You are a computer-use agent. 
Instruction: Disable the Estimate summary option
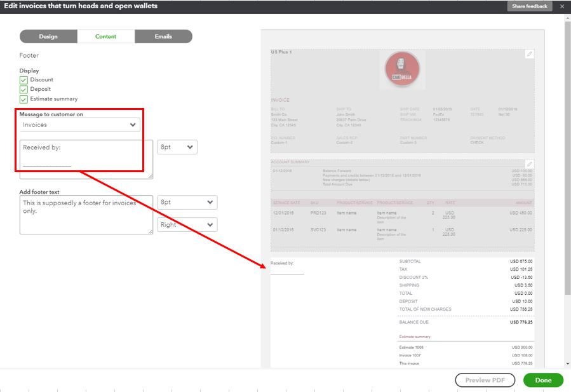(x=24, y=98)
